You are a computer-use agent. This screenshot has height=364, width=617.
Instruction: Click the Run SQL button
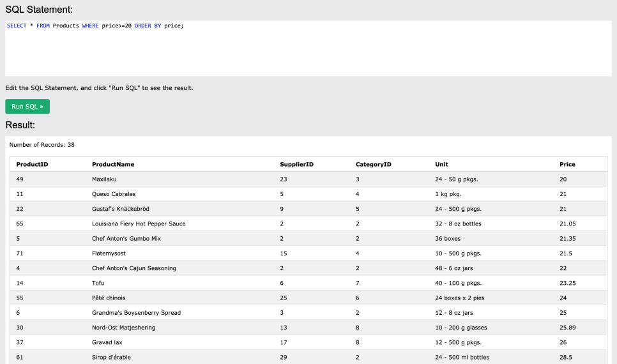27,106
